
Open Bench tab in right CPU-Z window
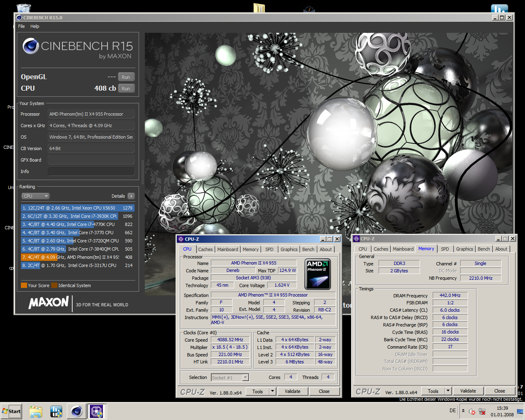[x=484, y=249]
